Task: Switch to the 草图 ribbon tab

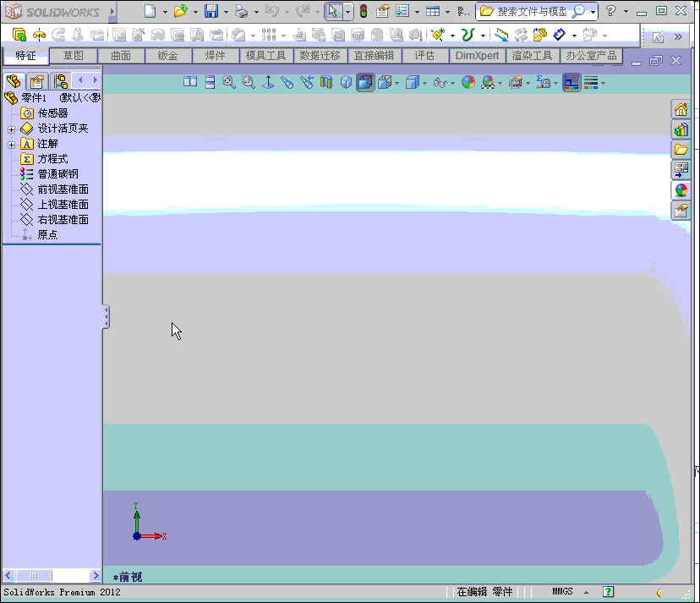Action: pyautogui.click(x=74, y=56)
